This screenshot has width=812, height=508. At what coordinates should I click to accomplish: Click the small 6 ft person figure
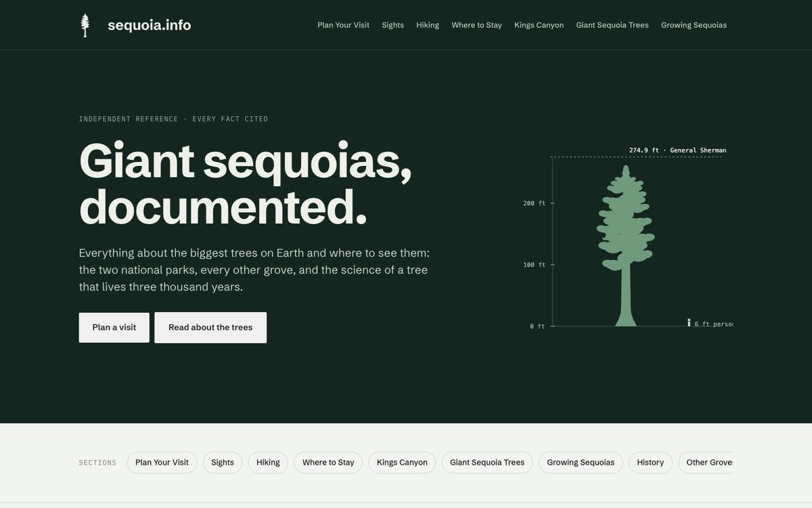pyautogui.click(x=689, y=323)
